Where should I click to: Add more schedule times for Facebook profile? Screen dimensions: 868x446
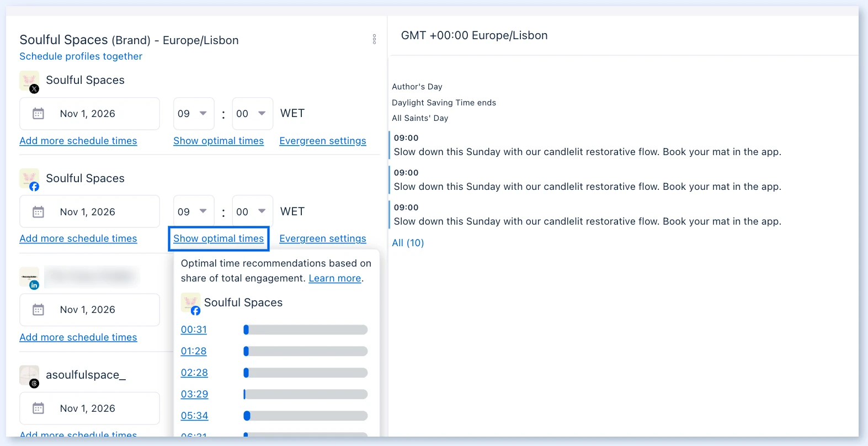[x=78, y=238]
